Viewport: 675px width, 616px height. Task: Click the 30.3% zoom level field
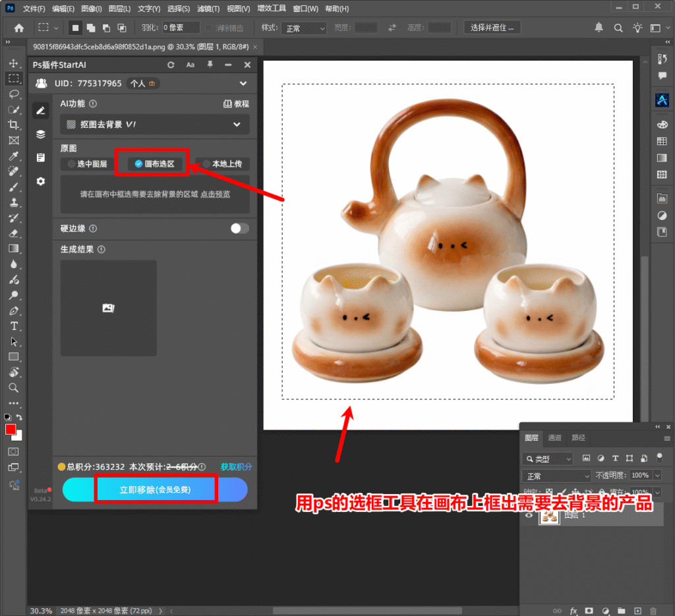click(41, 611)
